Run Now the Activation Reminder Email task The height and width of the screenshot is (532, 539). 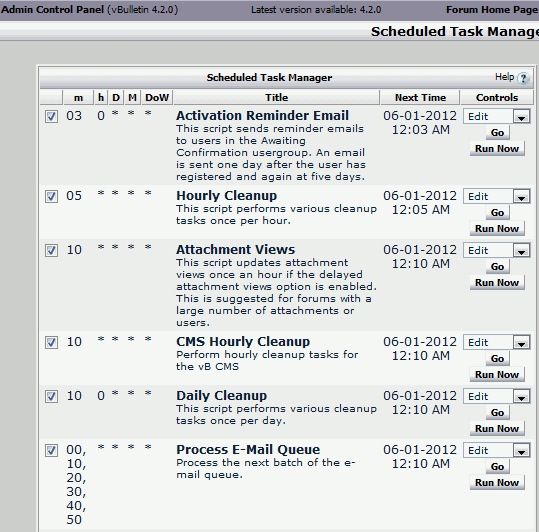tap(497, 148)
